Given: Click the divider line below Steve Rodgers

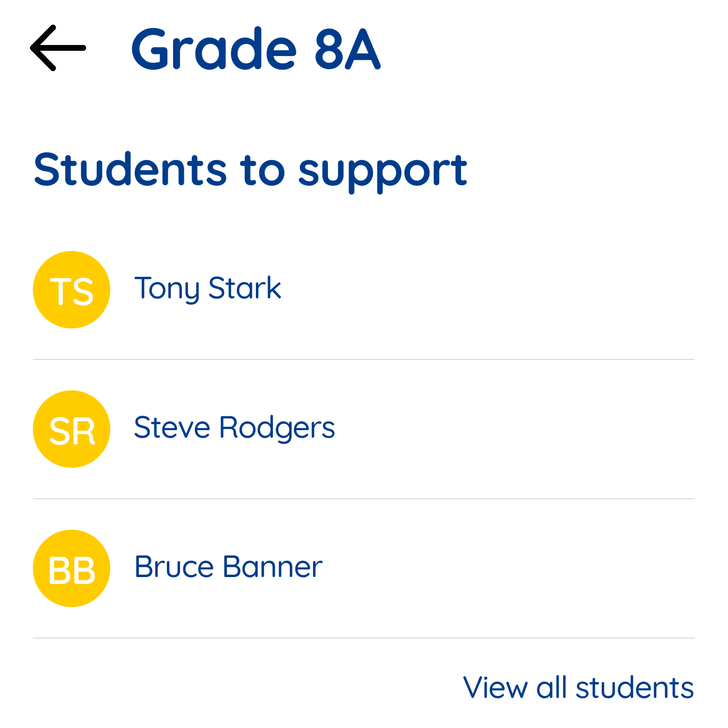Looking at the screenshot, I should coord(363,499).
